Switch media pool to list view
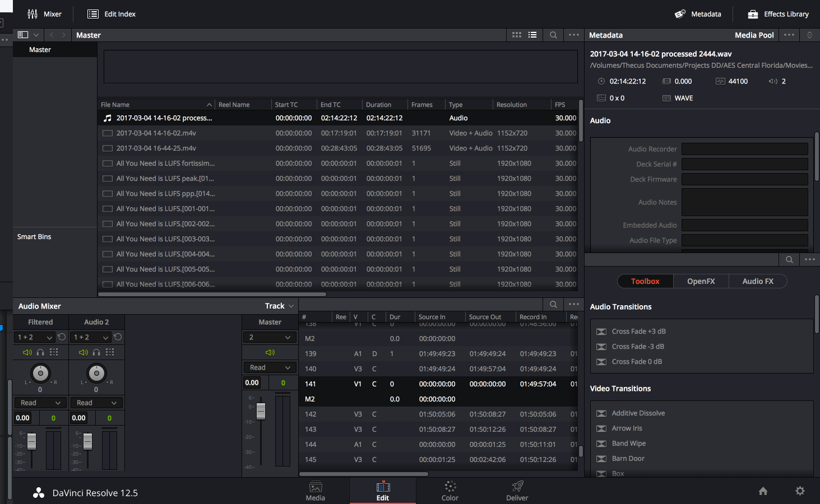This screenshot has height=504, width=820. pyautogui.click(x=532, y=35)
